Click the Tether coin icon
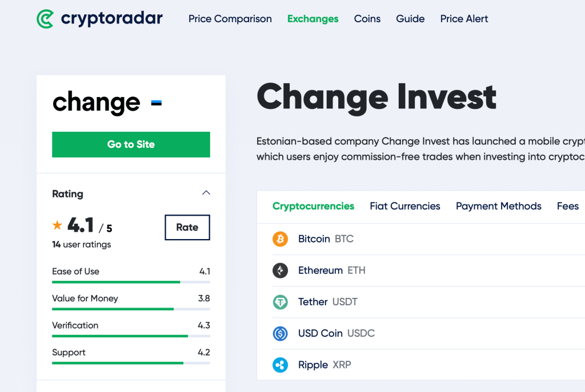Screen dimensions: 585x392 click(280, 302)
